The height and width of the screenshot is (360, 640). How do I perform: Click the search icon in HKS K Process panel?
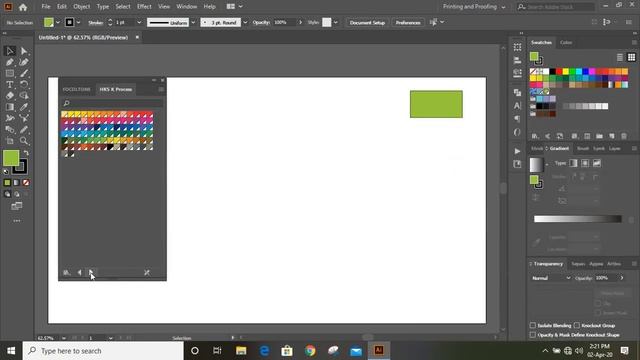coord(67,103)
